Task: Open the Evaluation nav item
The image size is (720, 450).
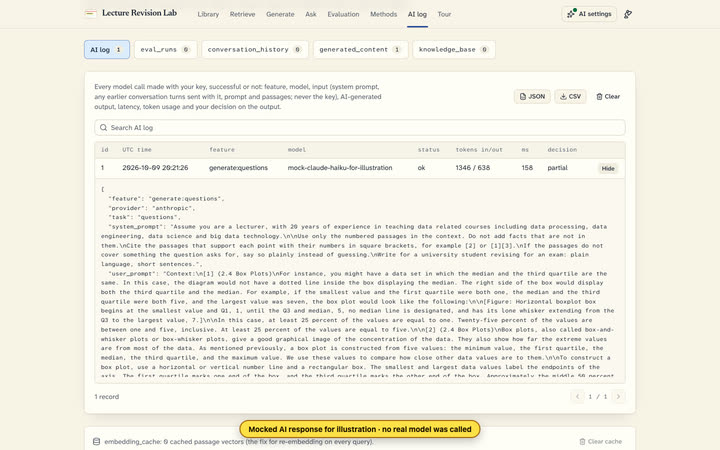Action: point(343,14)
